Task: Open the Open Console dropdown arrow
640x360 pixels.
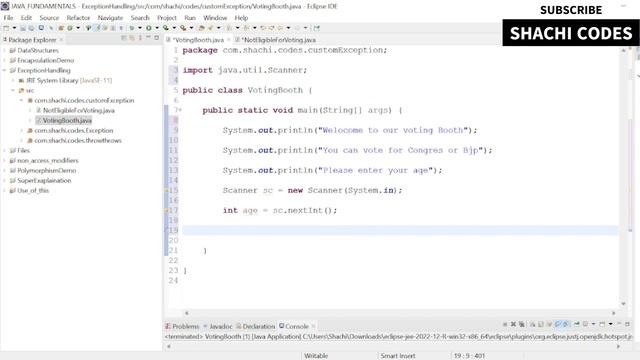Action: click(x=611, y=324)
